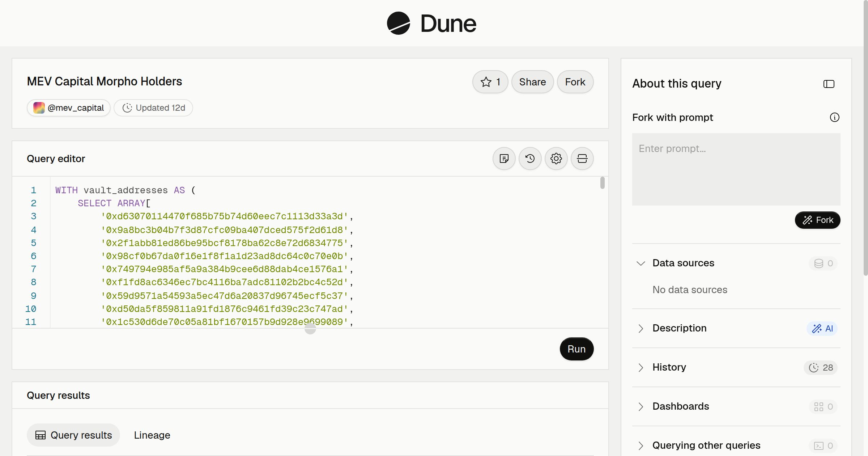868x456 pixels.
Task: Expand the Description section
Action: pos(641,328)
